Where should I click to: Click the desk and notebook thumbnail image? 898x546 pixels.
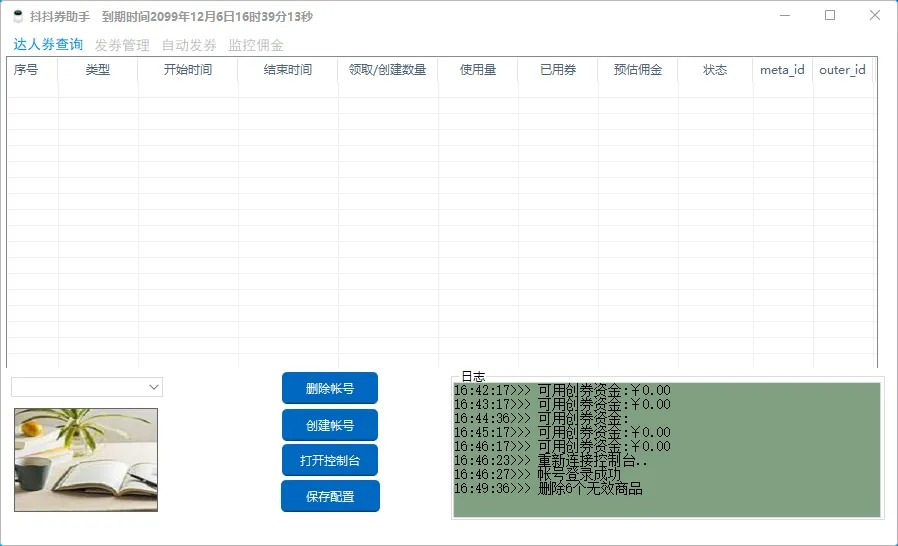[86, 459]
